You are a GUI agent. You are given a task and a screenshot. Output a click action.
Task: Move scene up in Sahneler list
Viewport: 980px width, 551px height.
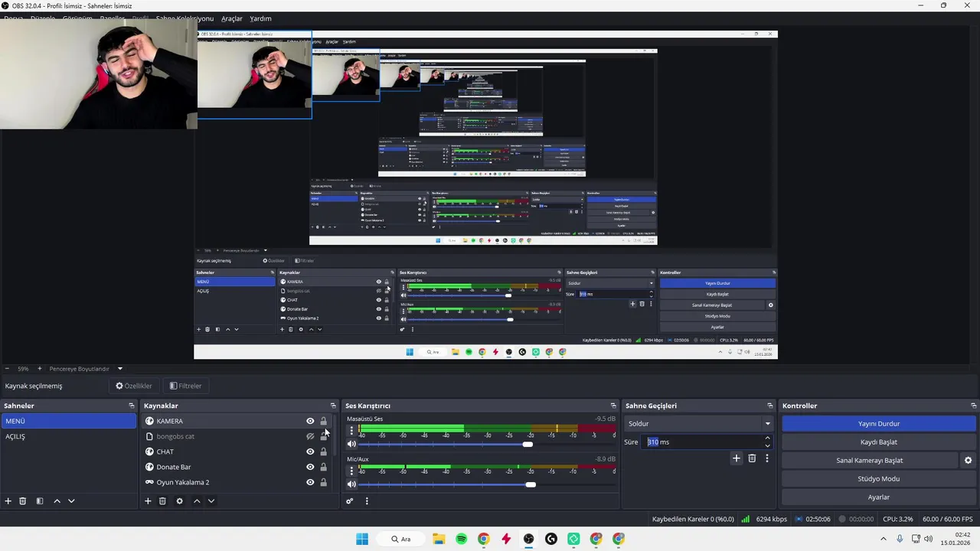click(57, 501)
